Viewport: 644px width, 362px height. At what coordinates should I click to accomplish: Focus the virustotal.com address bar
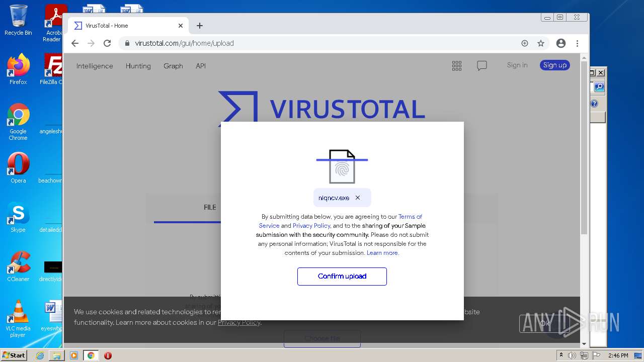[322, 43]
